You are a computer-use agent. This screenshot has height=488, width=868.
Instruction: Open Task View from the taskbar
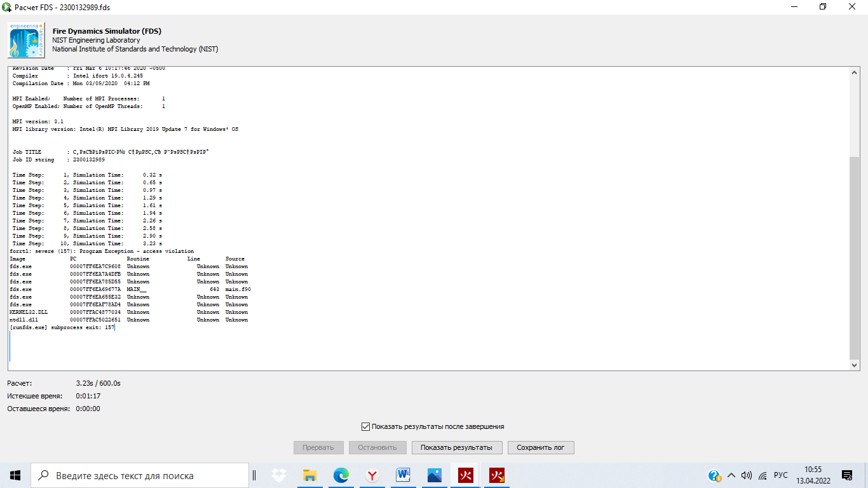[x=254, y=475]
